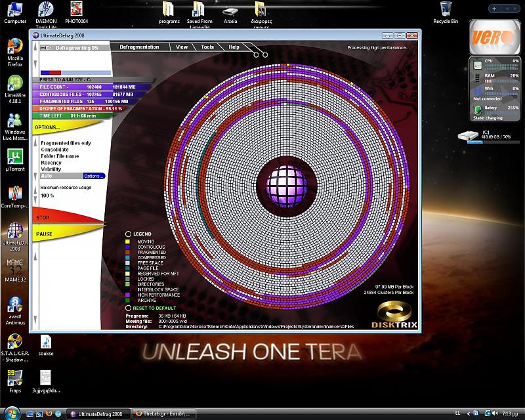Select the Fragmented files only method
Viewport: 525px width, 420px height.
pyautogui.click(x=66, y=143)
